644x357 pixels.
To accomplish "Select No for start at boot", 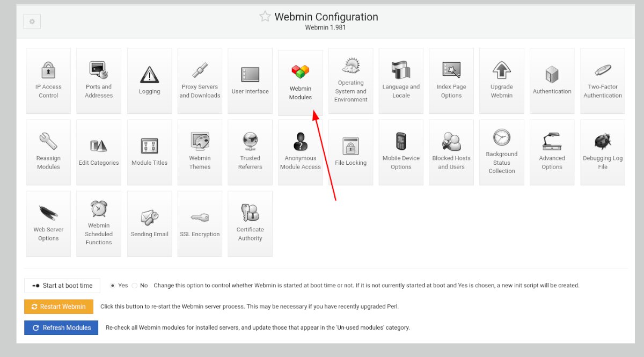I will [x=135, y=286].
